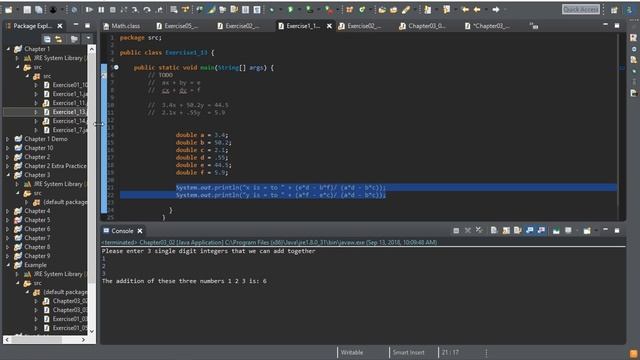Expand the Chapter 10 project
The image size is (640, 360).
[8, 148]
